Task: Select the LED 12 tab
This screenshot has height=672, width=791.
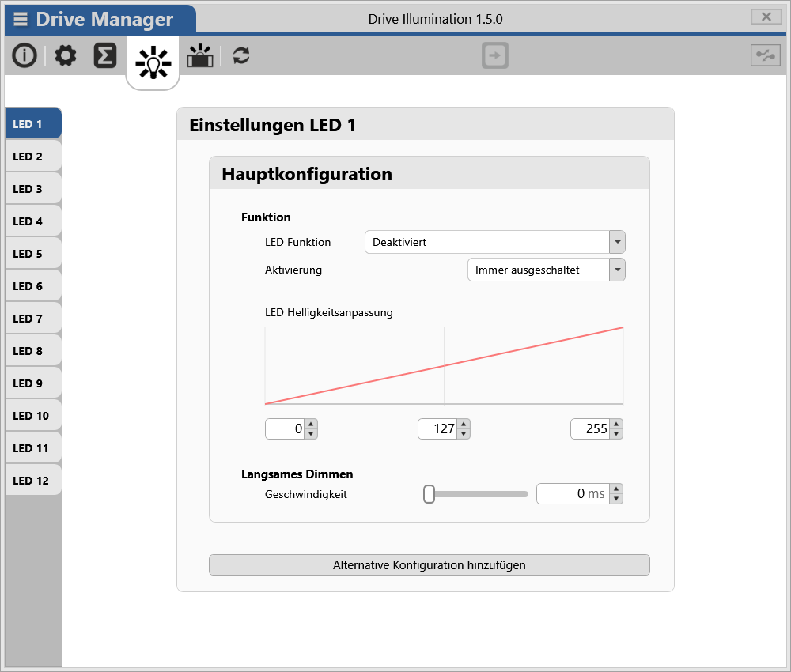Action: [33, 481]
